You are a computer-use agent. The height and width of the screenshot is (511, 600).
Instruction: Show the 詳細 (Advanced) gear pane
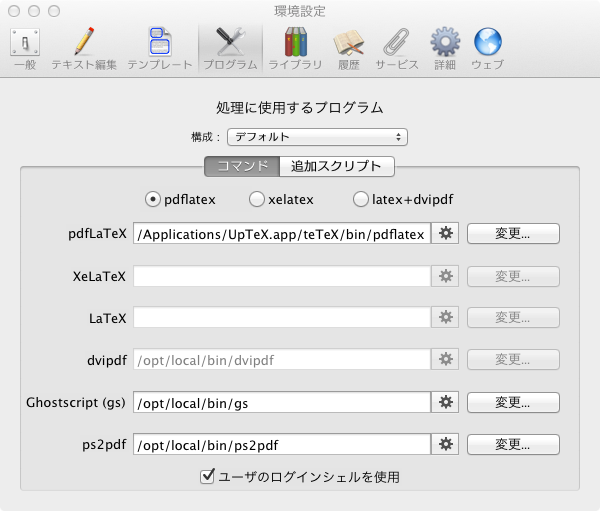coord(444,48)
